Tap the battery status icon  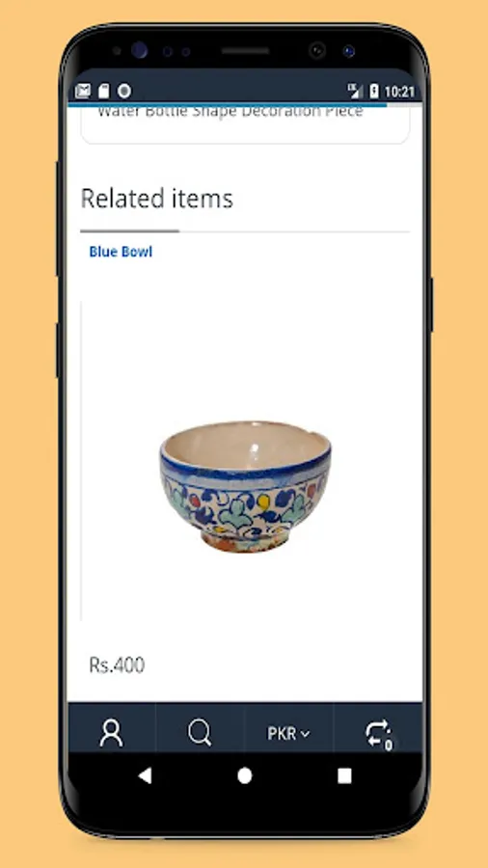click(x=374, y=91)
